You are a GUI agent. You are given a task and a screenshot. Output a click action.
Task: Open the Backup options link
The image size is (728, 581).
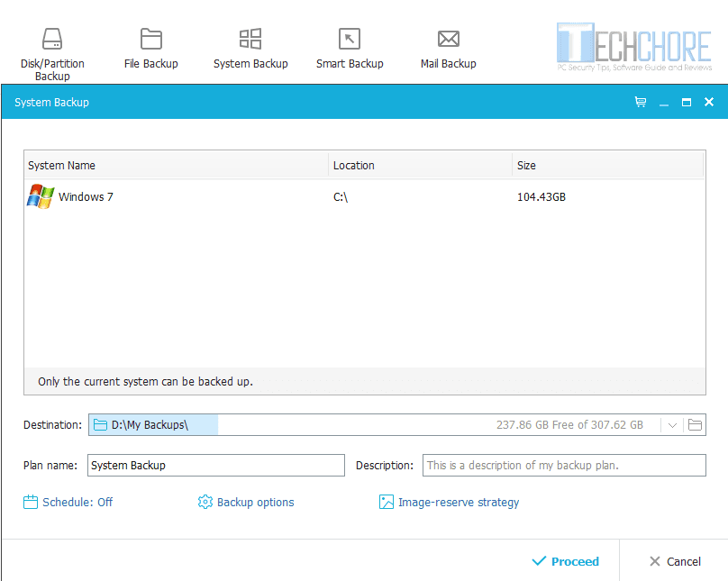[x=255, y=502]
